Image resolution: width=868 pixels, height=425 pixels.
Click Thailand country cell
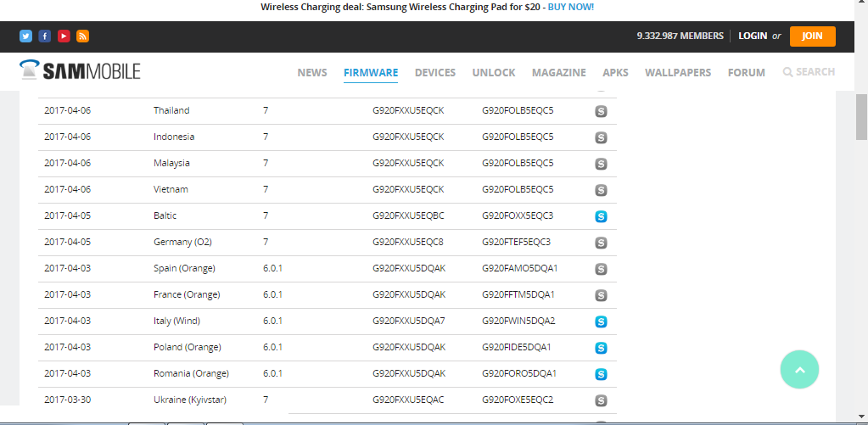click(x=171, y=110)
